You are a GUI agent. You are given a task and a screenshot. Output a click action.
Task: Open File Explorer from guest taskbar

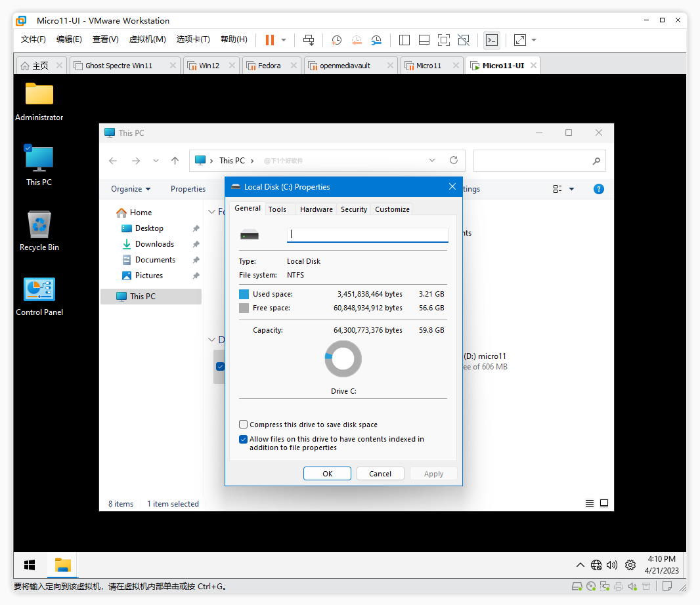tap(62, 565)
